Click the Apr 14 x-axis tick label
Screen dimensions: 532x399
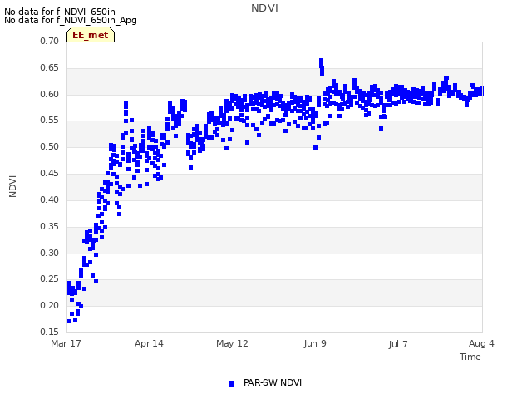(x=149, y=343)
